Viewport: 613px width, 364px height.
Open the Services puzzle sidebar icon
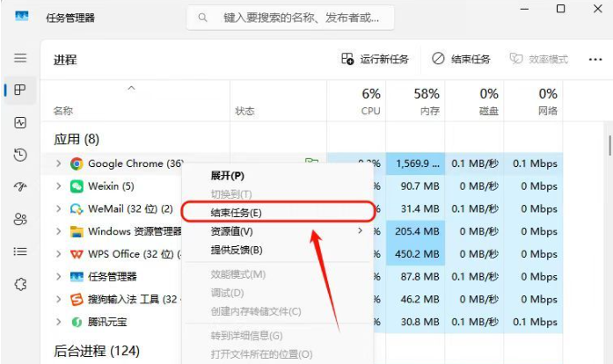(x=20, y=284)
